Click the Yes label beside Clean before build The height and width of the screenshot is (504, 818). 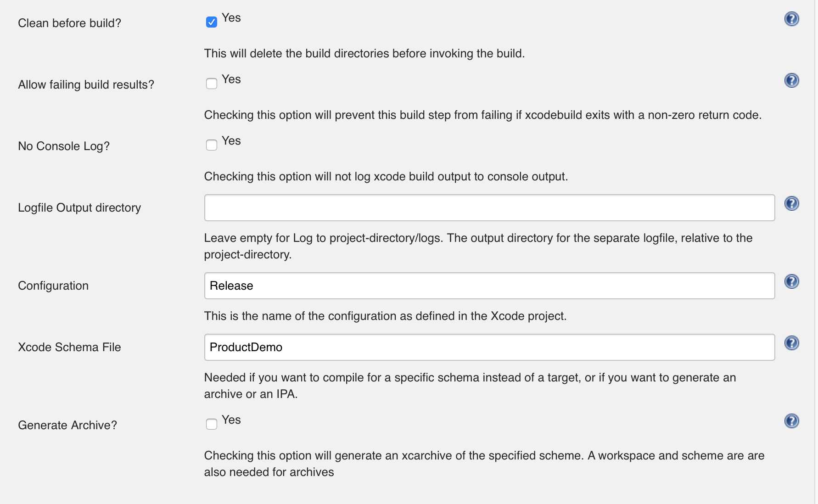231,18
